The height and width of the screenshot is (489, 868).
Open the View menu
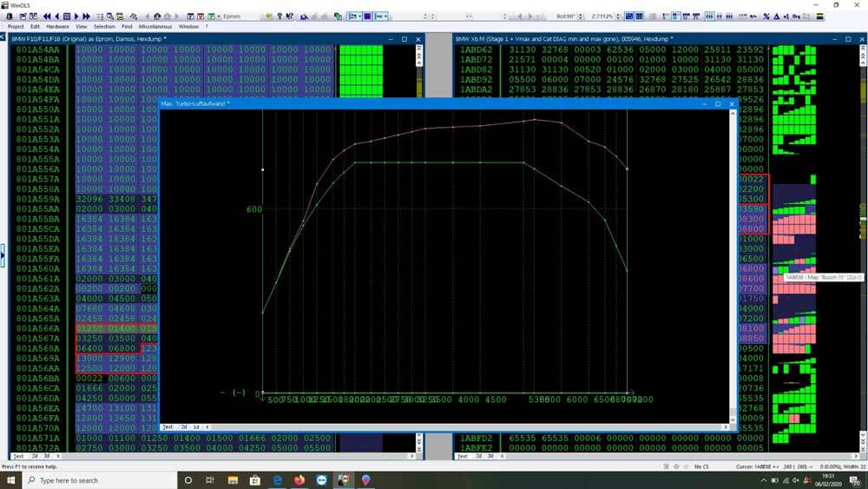[82, 27]
